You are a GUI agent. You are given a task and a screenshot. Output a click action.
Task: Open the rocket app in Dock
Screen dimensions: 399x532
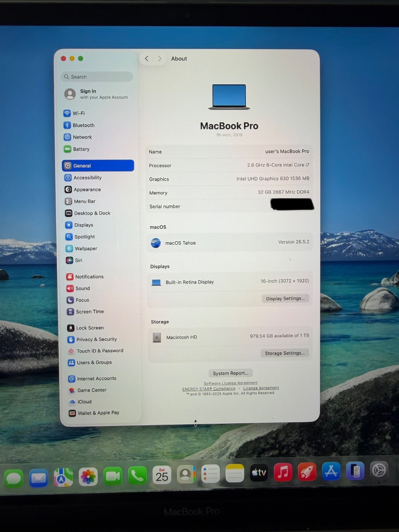(x=307, y=472)
